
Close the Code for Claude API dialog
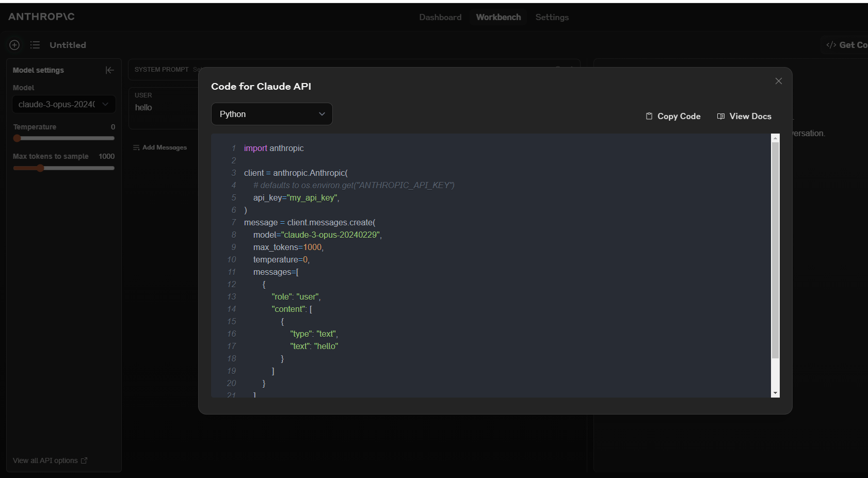tap(778, 81)
